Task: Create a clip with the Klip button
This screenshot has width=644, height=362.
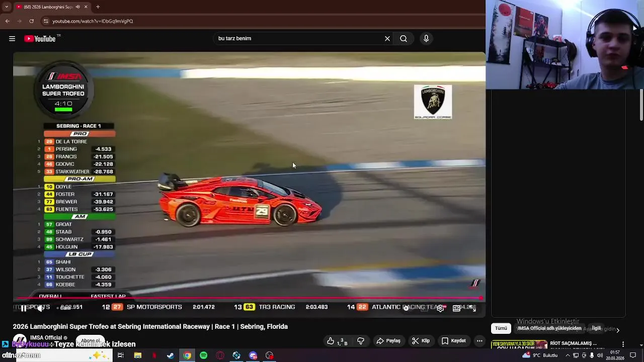Action: 421,341
